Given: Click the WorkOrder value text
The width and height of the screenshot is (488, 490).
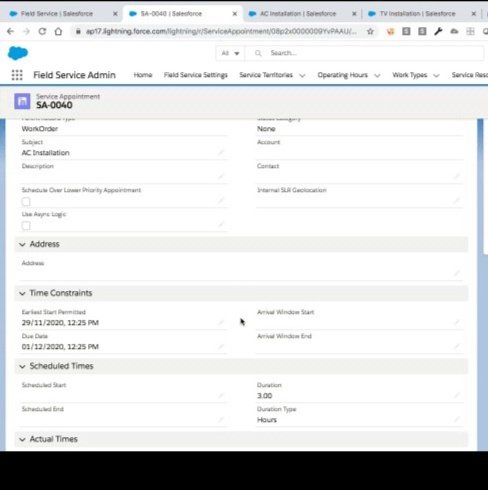Looking at the screenshot, I should click(x=40, y=129).
